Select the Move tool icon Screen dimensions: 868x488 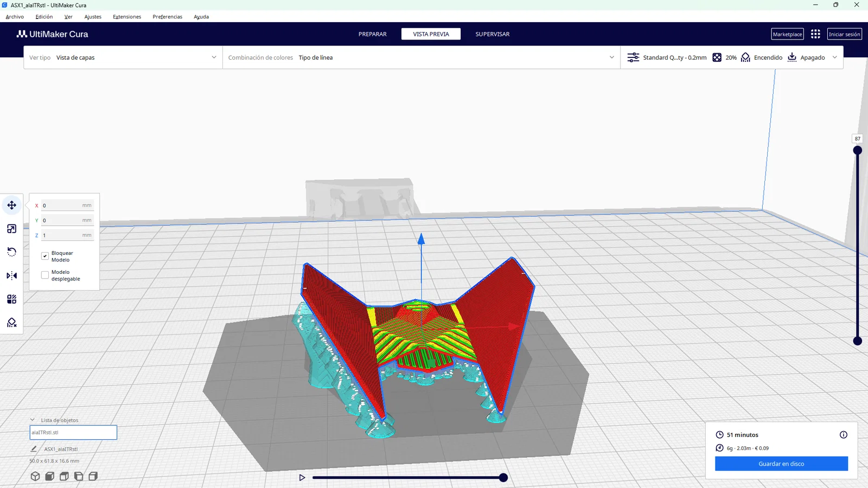coord(11,205)
